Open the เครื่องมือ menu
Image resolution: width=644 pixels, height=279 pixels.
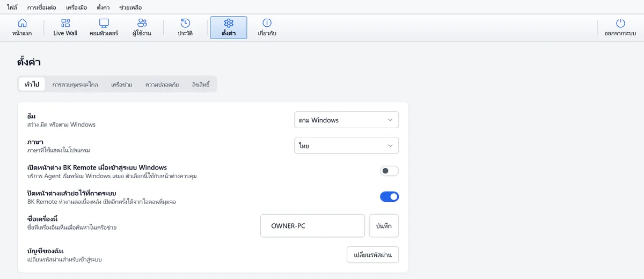point(76,8)
